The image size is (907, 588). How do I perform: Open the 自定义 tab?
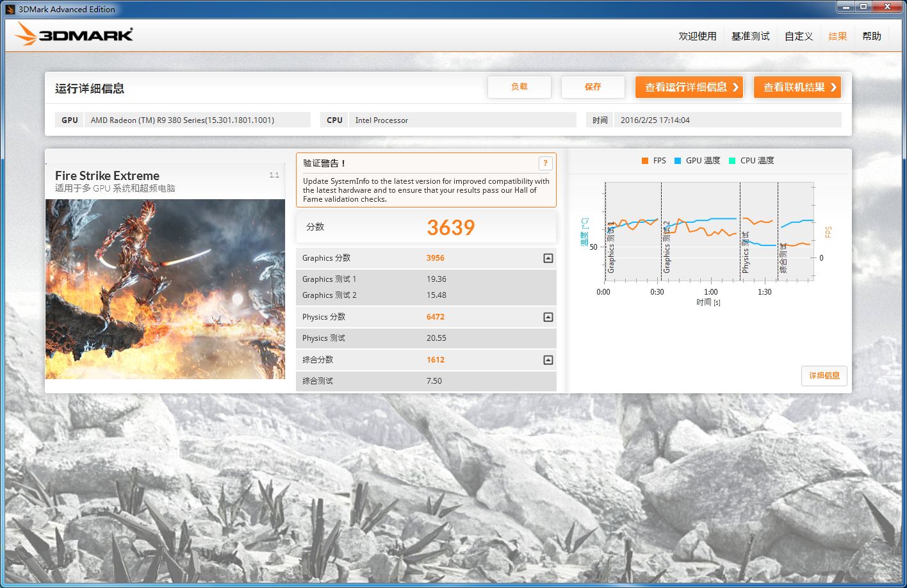click(x=799, y=37)
